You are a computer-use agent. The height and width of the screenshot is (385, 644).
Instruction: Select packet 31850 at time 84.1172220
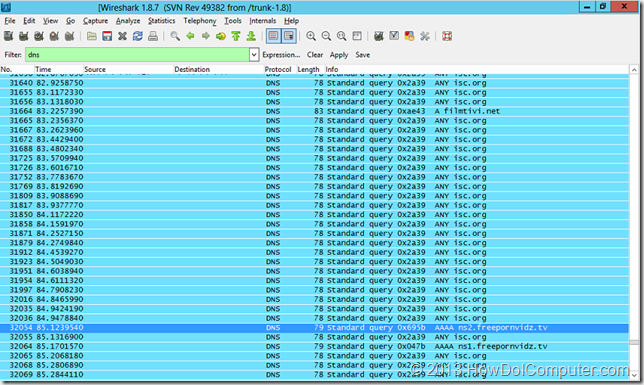(x=314, y=214)
